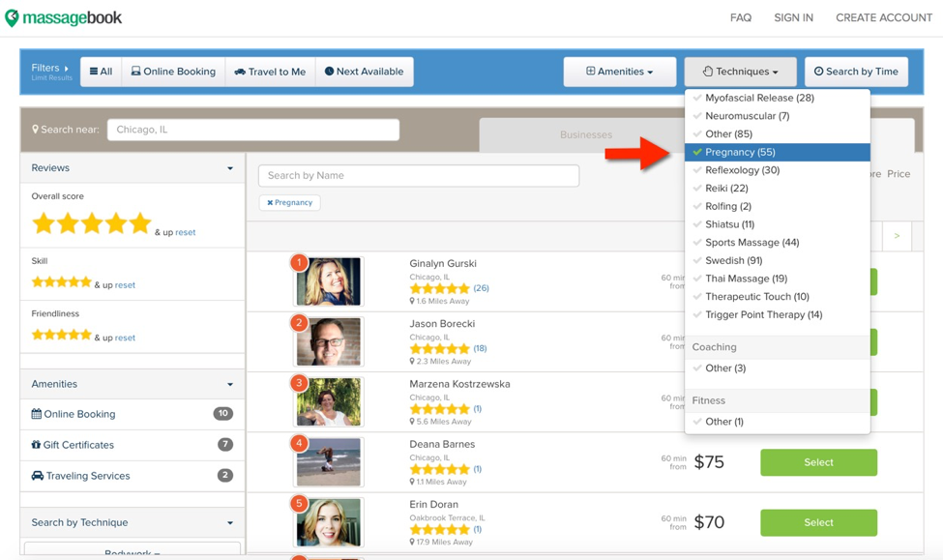Image resolution: width=943 pixels, height=560 pixels.
Task: Collapse the Search by Technique section
Action: (x=133, y=522)
